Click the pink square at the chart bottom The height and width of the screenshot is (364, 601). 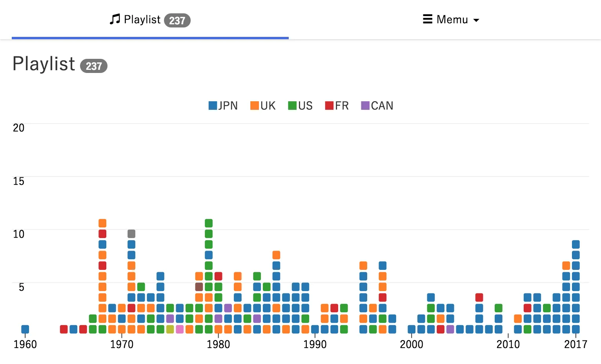[180, 329]
